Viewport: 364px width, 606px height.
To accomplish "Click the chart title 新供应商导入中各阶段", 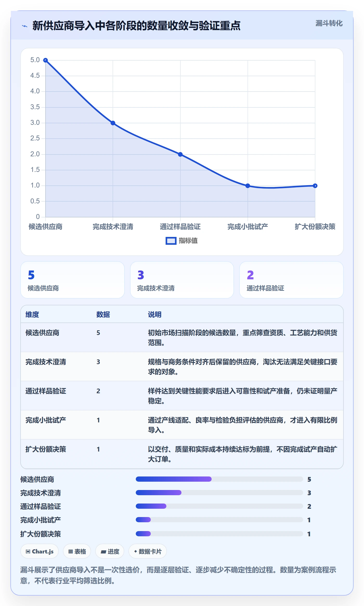I will pos(136,26).
